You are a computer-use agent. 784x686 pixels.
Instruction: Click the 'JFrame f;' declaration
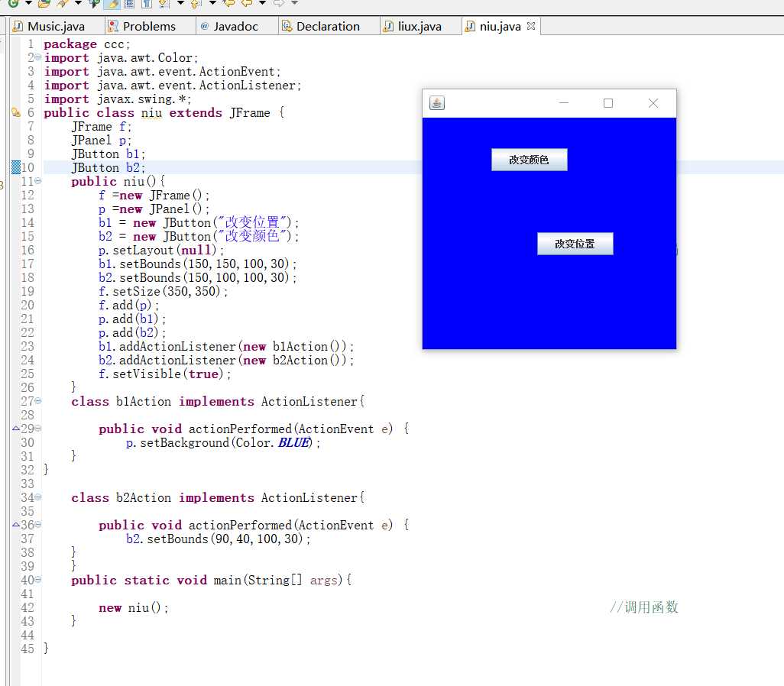(102, 126)
